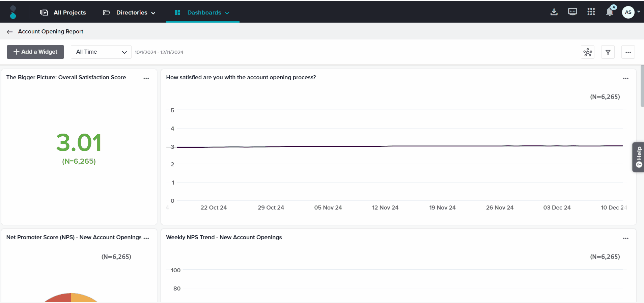Expand the All Time date range dropdown
The height and width of the screenshot is (303, 644).
point(101,52)
